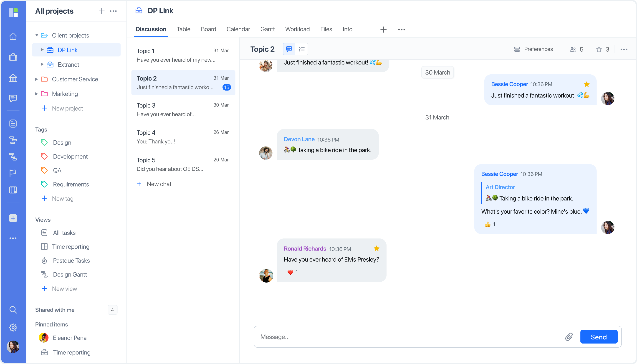Viewport: 637px width, 364px height.
Task: Select the green Design tag
Action: [x=56, y=142]
